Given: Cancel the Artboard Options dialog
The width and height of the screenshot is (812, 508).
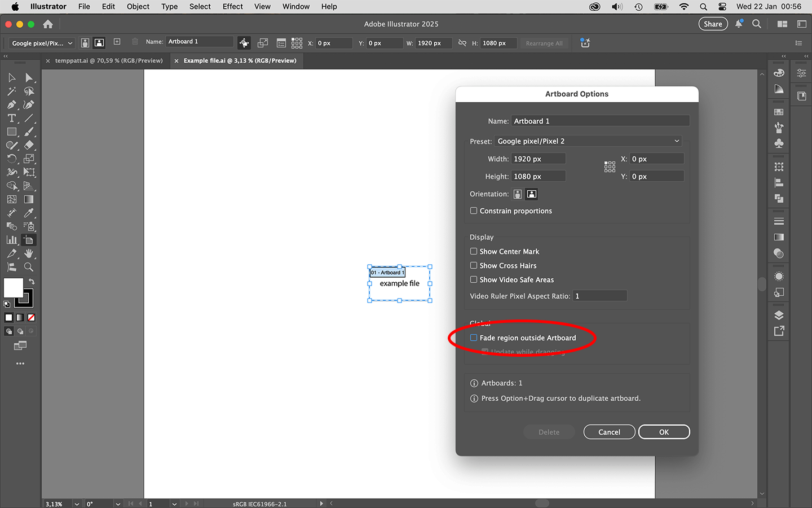Looking at the screenshot, I should [609, 431].
